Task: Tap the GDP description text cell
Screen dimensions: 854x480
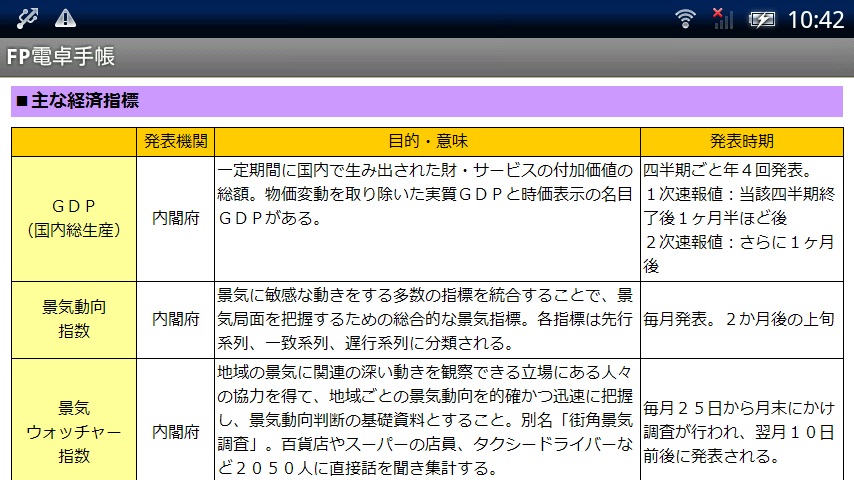Action: [x=427, y=193]
